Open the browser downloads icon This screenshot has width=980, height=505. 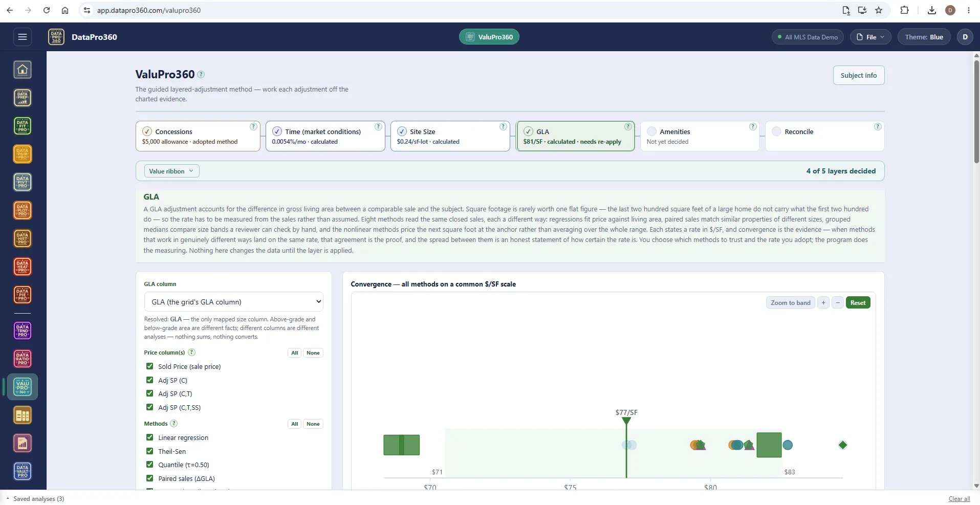point(932,10)
